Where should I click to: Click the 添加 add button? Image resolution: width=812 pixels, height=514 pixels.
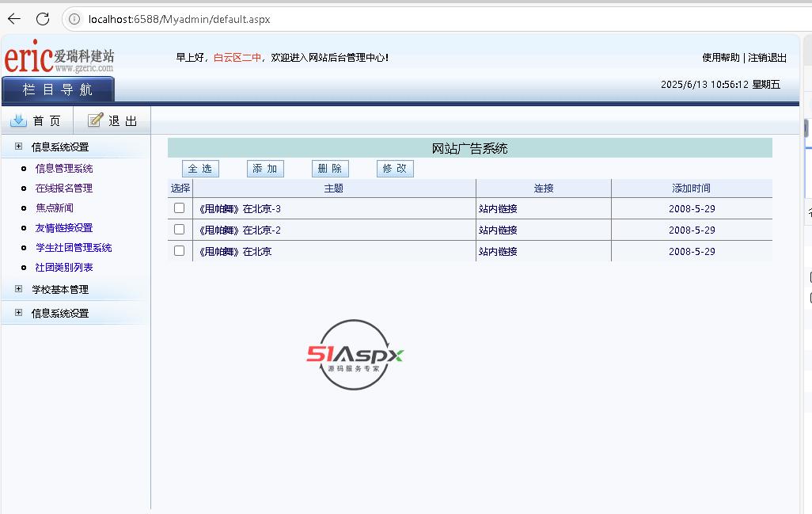265,169
